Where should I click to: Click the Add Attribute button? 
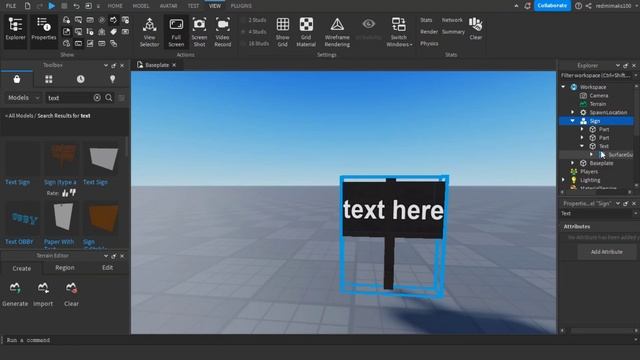tap(607, 252)
